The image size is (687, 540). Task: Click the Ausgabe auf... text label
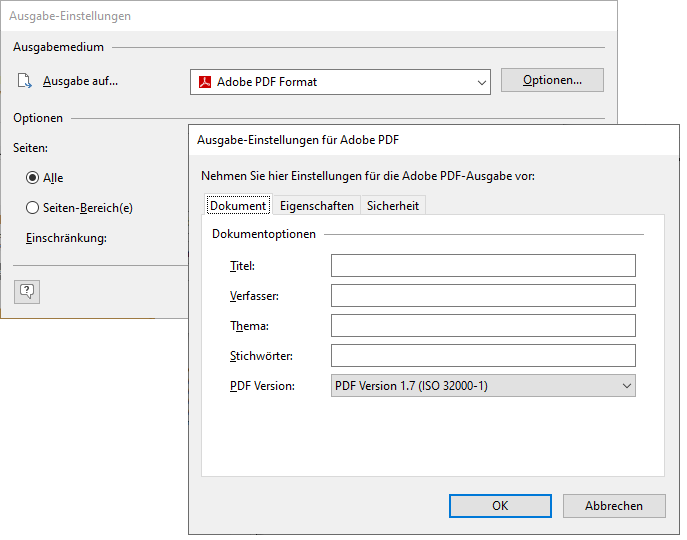[80, 82]
